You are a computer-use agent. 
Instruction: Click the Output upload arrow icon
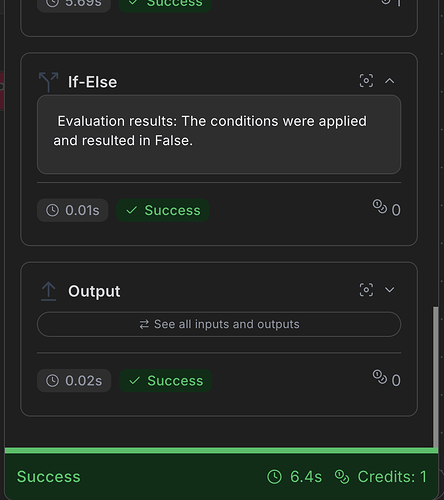pyautogui.click(x=49, y=291)
